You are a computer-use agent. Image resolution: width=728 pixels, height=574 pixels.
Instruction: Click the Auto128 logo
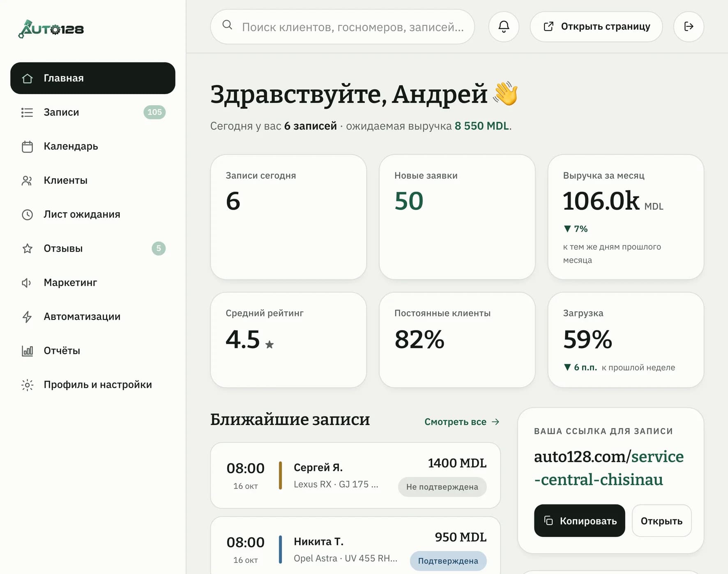[x=51, y=29]
